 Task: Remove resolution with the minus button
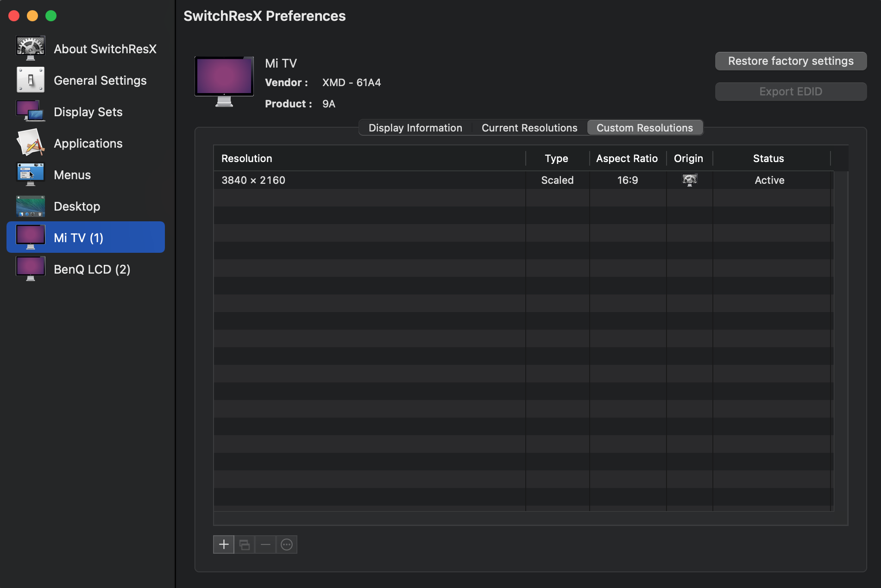click(x=265, y=544)
